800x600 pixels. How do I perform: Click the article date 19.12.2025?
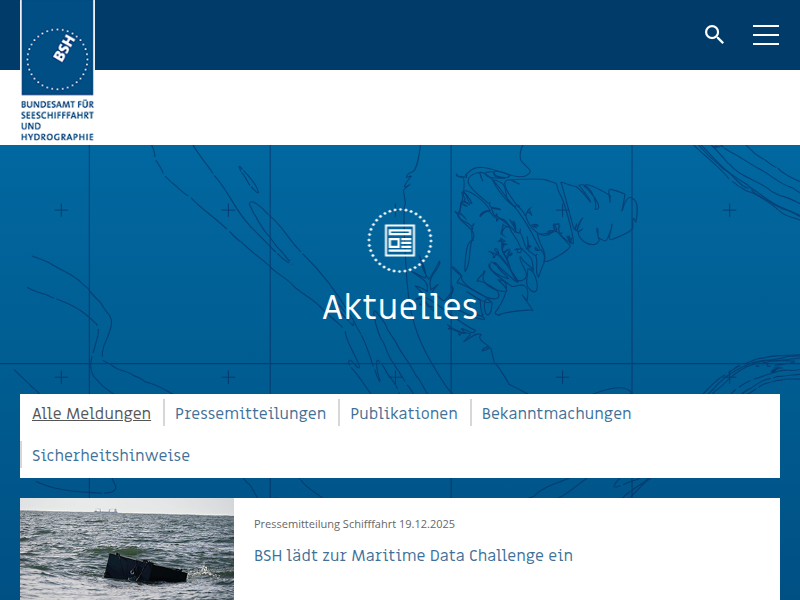(x=427, y=524)
